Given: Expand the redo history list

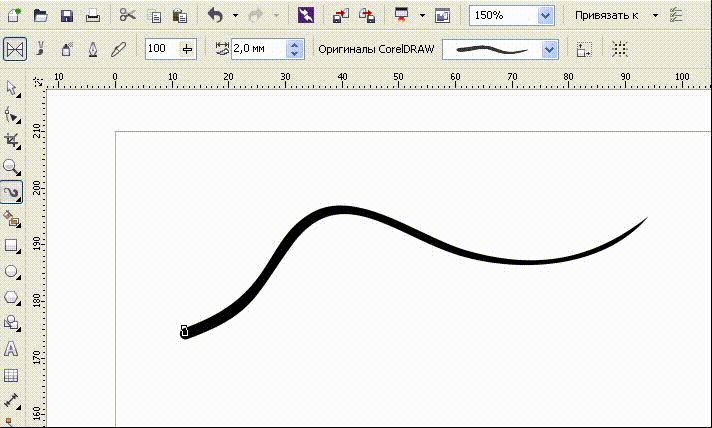Looking at the screenshot, I should (x=276, y=15).
